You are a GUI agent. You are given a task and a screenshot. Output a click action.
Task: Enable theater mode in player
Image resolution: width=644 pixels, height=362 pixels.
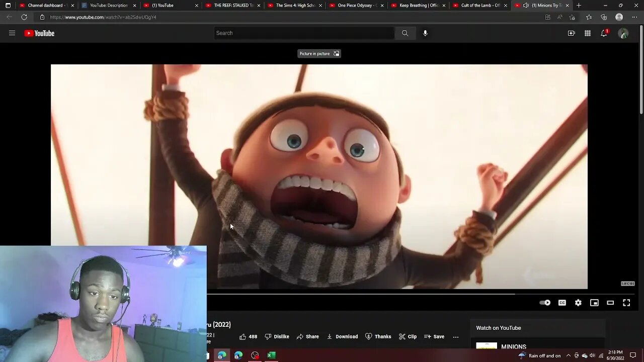click(610, 303)
